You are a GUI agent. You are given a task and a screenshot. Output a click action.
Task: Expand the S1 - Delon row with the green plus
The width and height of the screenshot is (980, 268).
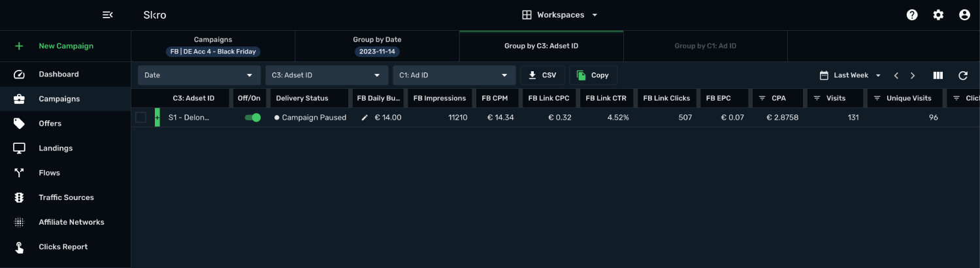[157, 118]
